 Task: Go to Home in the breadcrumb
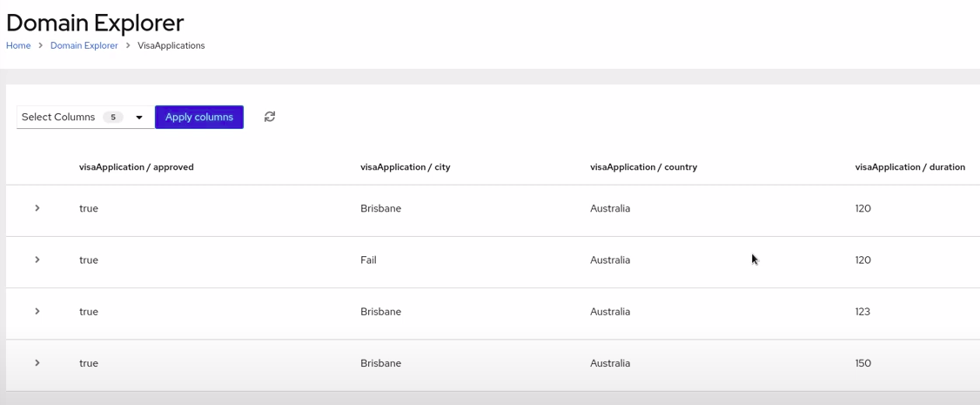tap(18, 45)
